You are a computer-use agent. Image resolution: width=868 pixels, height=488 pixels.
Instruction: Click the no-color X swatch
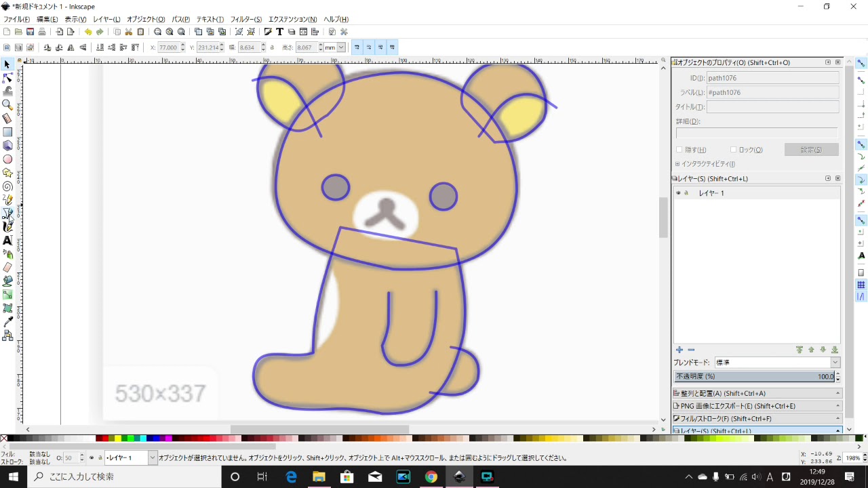click(4, 439)
